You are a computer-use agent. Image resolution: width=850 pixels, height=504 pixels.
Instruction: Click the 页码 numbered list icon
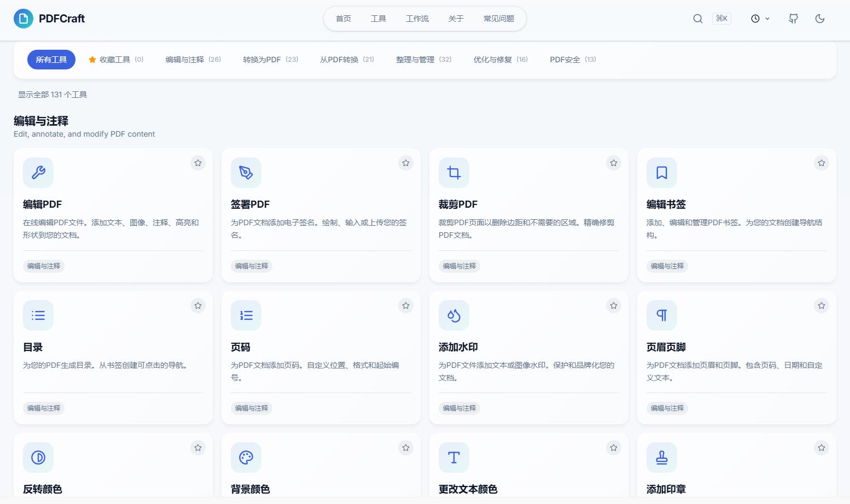[246, 315]
